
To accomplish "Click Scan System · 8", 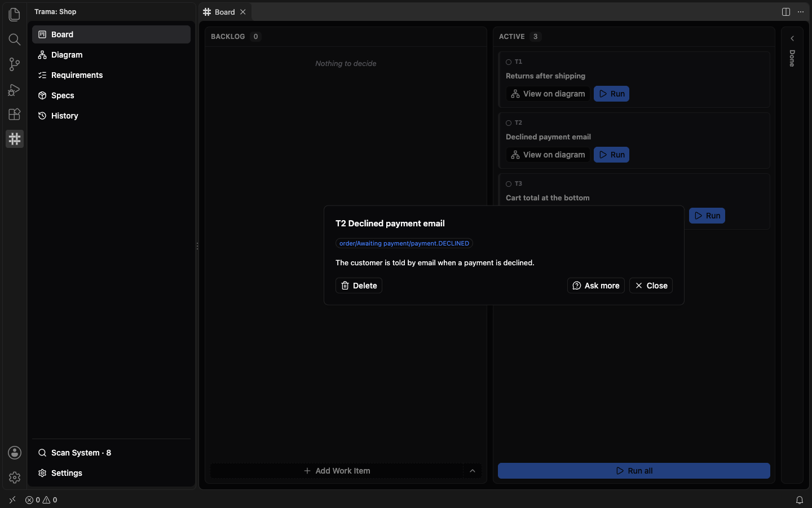I will (x=111, y=453).
